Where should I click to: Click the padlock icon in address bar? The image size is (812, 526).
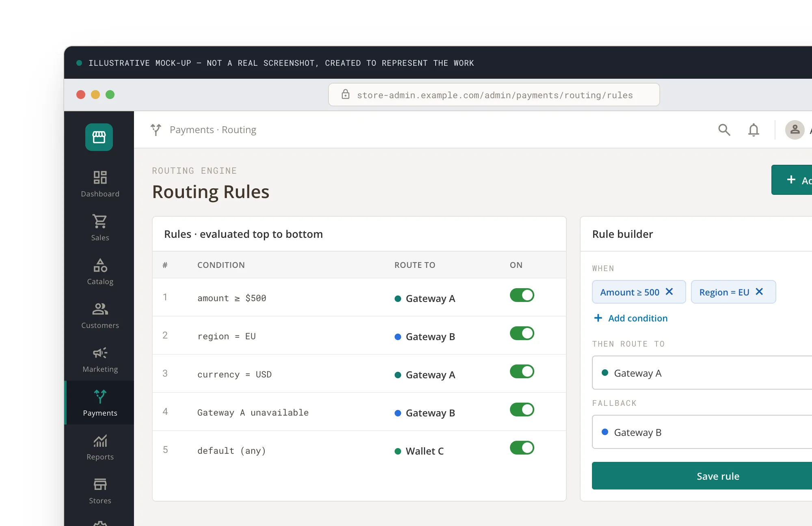tap(346, 95)
